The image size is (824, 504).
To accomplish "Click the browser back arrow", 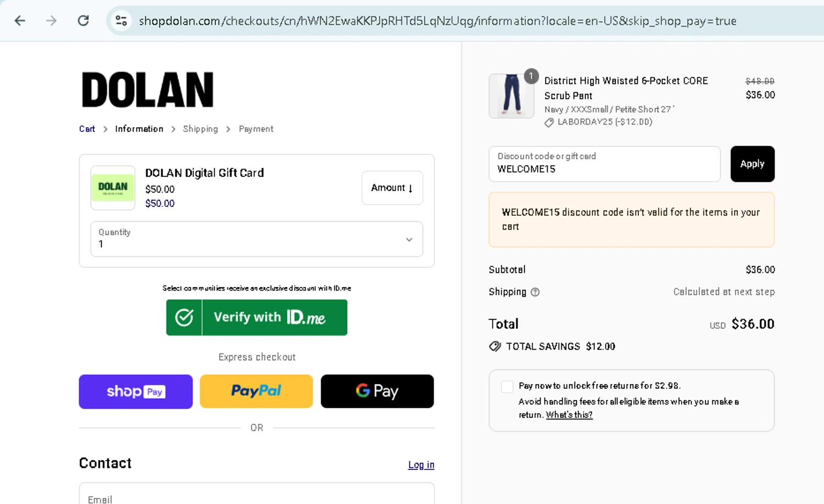I will point(20,21).
